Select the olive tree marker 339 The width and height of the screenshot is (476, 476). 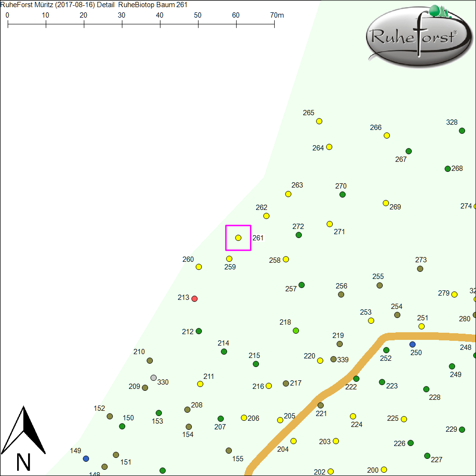click(x=333, y=359)
